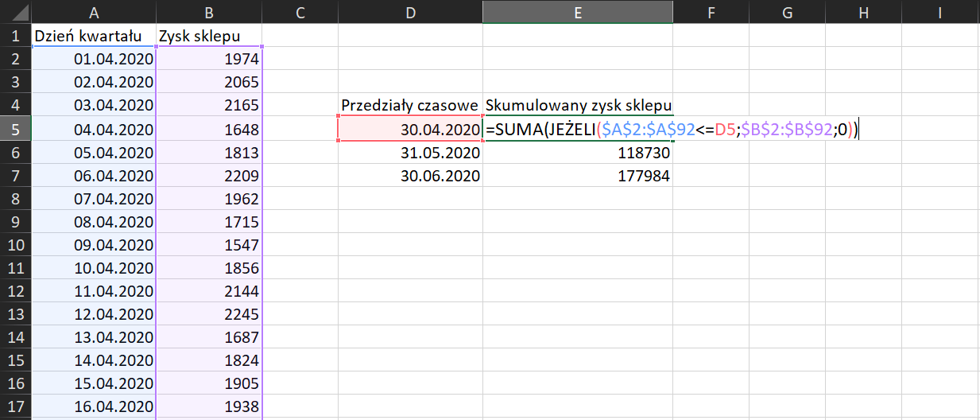This screenshot has width=980, height=420.
Task: Click the profit cell 1687
Action: coord(209,338)
